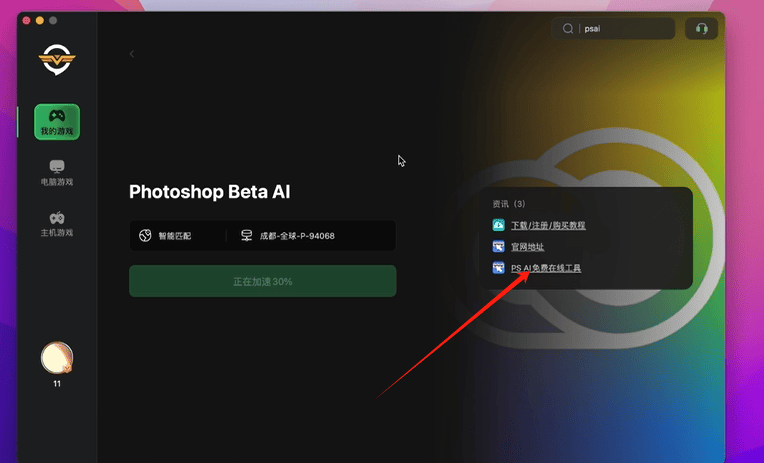764x463 pixels.
Task: Focus the search field containing psai
Action: pos(613,29)
